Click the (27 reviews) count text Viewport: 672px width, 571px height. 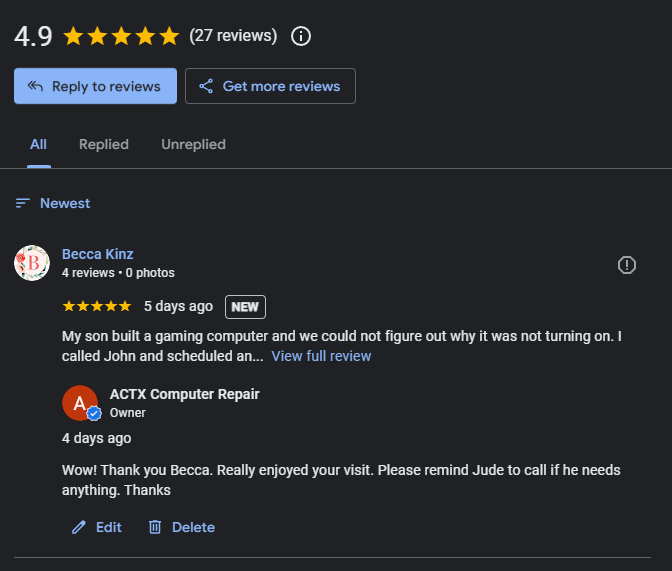pyautogui.click(x=233, y=36)
